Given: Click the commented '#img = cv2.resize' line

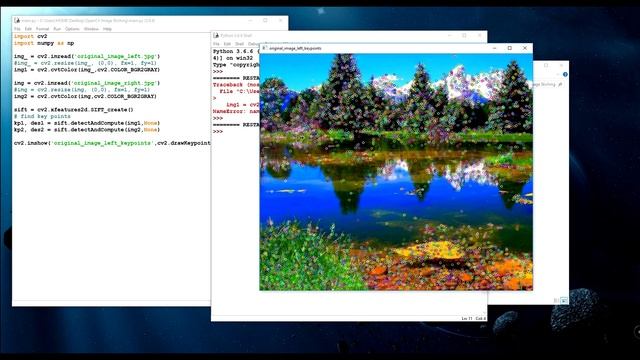Looking at the screenshot, I should pyautogui.click(x=82, y=90).
